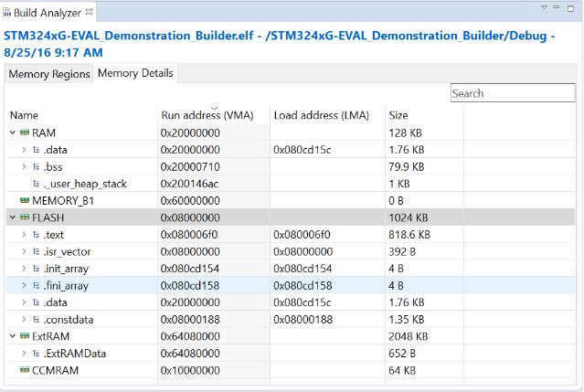Click the .init_array section icon

[x=37, y=269]
